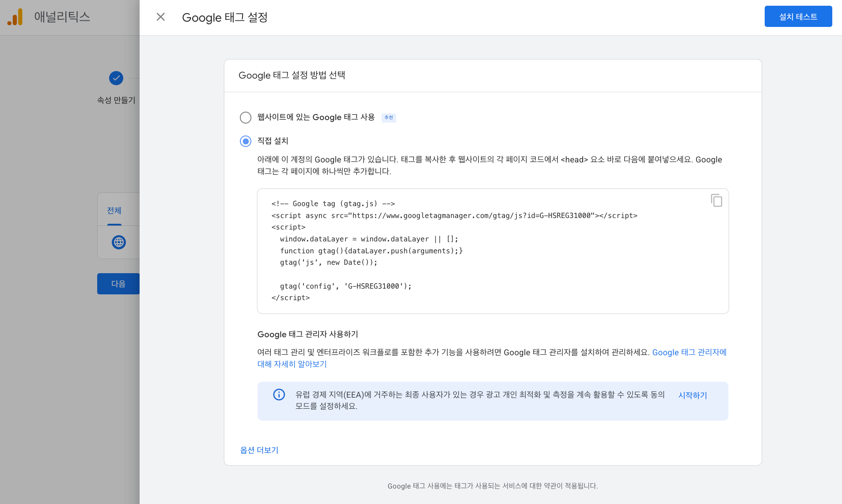Click the terms notice text at bottom
Screen dimensions: 842x504
pyautogui.click(x=493, y=486)
